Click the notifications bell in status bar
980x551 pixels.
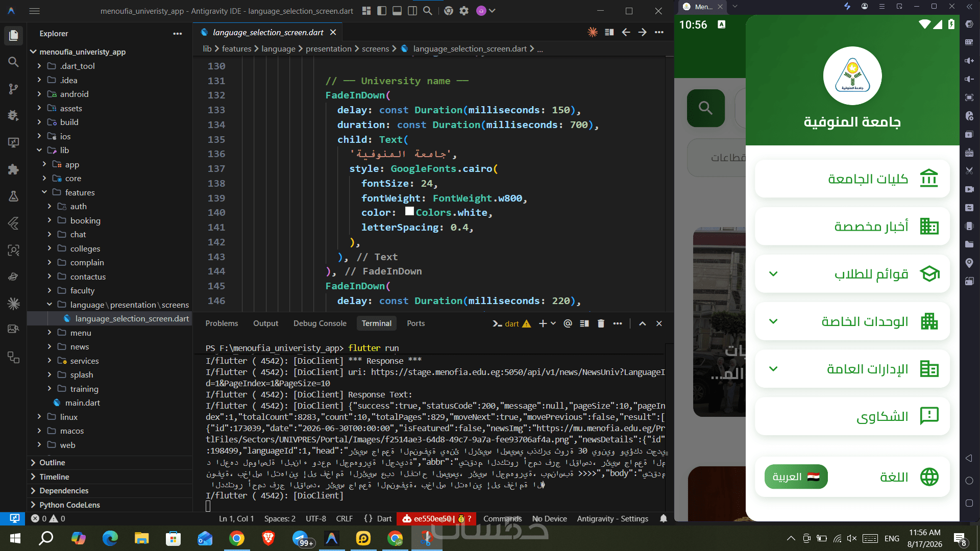(663, 518)
